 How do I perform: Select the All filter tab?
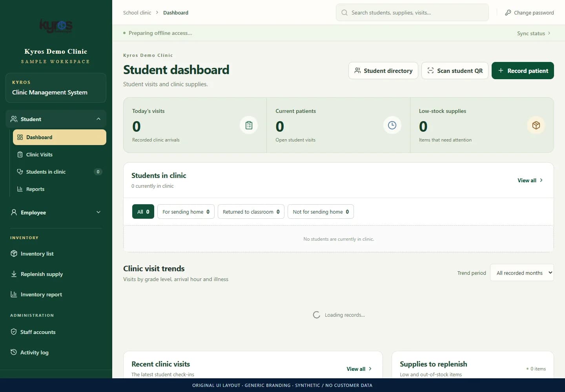click(x=143, y=212)
